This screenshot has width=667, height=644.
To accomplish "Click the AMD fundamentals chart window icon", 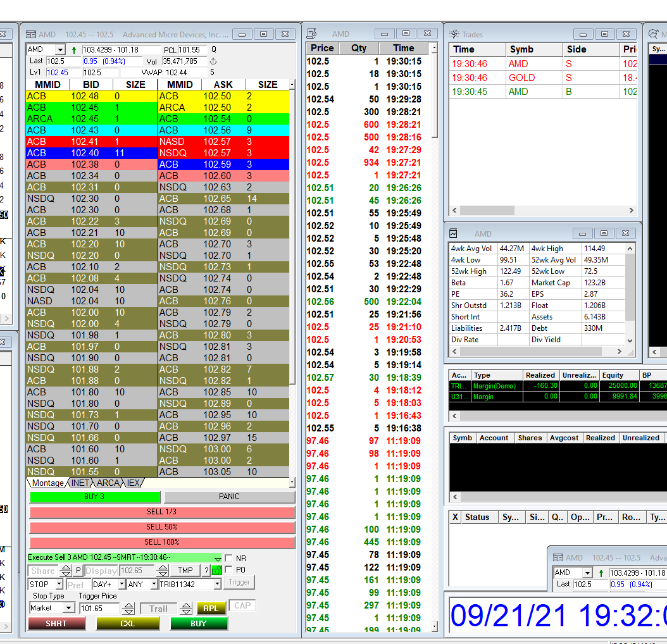I will coord(454,233).
